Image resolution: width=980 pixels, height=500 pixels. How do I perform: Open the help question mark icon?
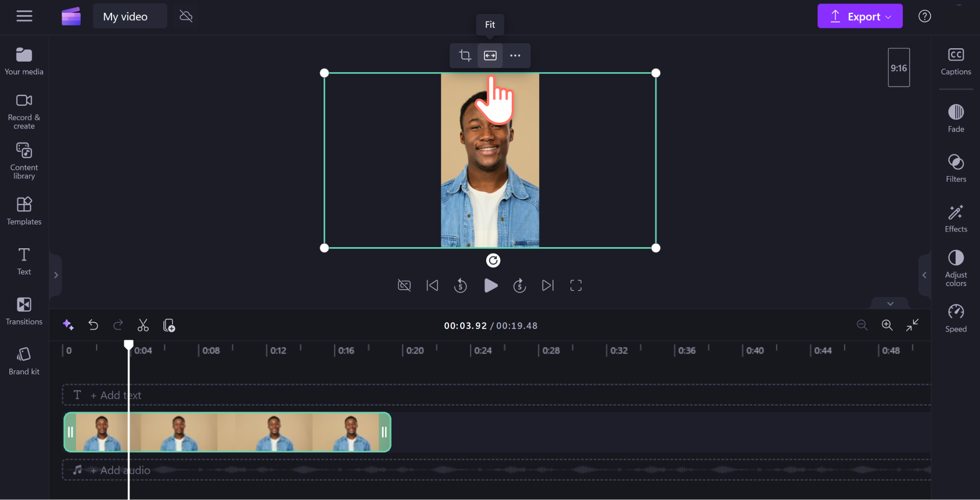(x=924, y=16)
